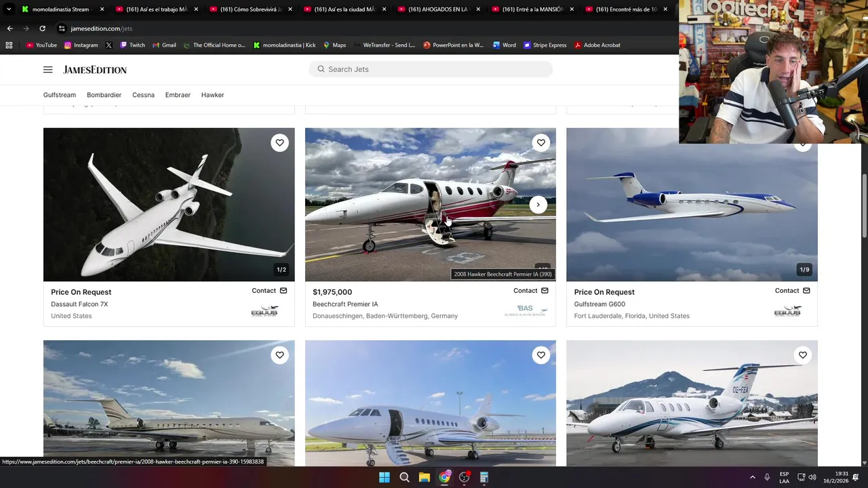The image size is (868, 488).
Task: Open the tab search dropdown arrow
Action: pyautogui.click(x=9, y=9)
